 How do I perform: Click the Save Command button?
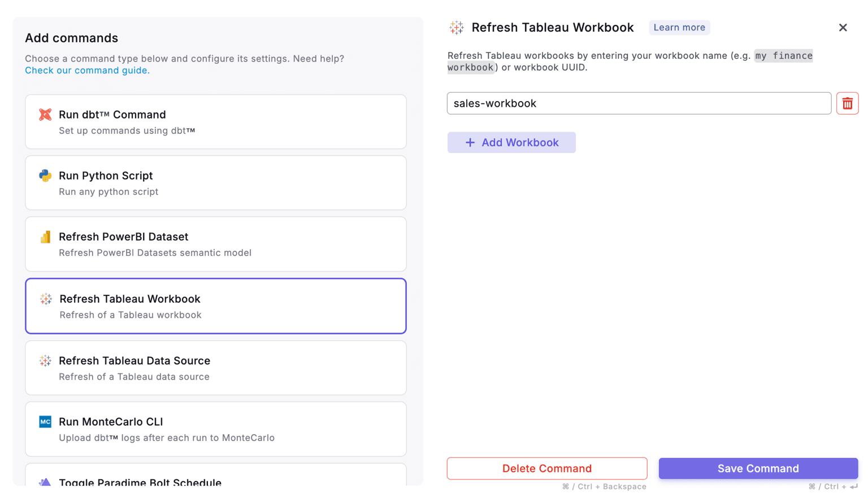coord(758,468)
